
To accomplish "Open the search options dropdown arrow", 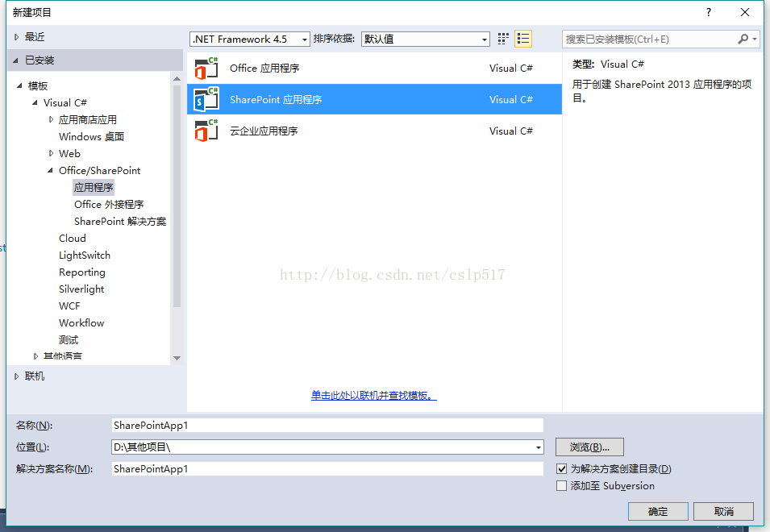I will (755, 39).
